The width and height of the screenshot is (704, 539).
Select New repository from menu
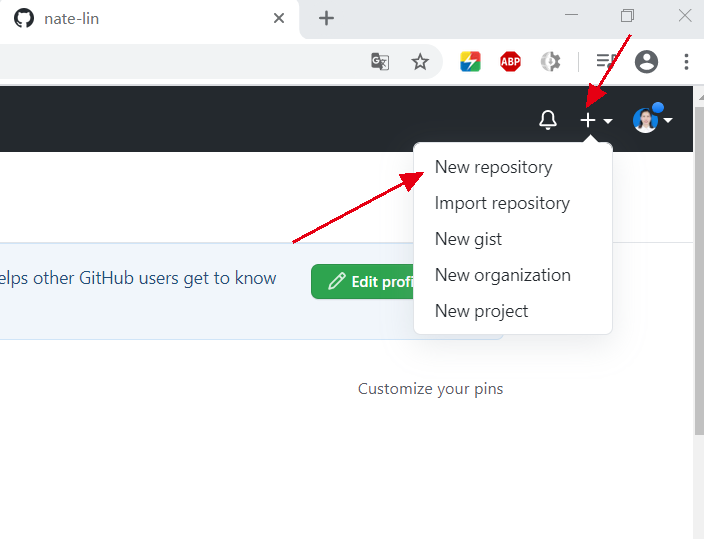coord(493,167)
